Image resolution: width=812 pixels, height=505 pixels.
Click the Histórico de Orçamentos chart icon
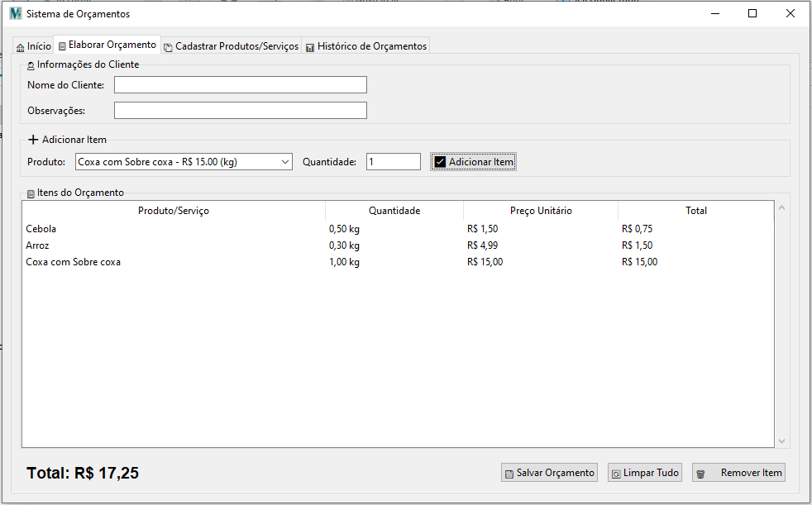click(x=310, y=48)
